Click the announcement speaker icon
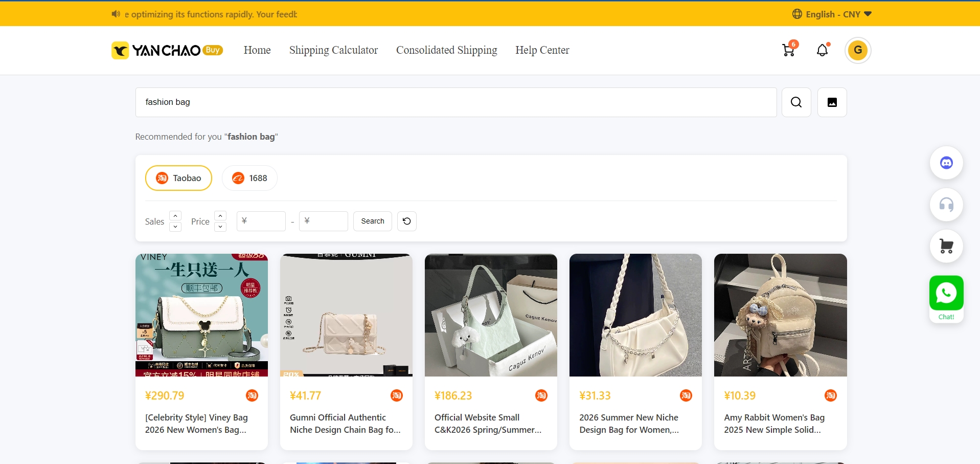980x464 pixels. [x=116, y=14]
